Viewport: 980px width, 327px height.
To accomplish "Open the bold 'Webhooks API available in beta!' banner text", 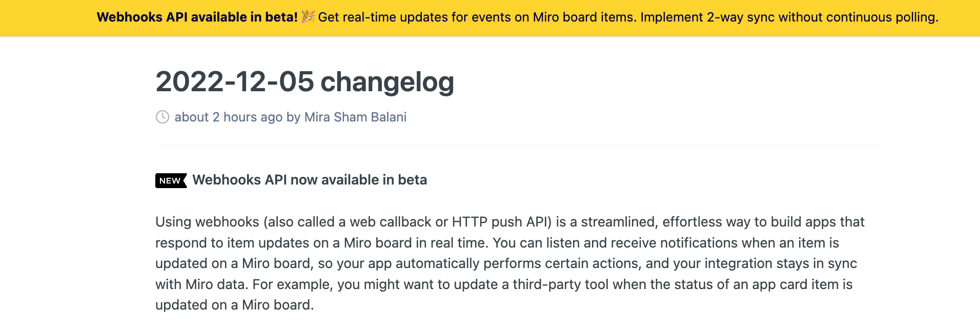I will tap(197, 17).
